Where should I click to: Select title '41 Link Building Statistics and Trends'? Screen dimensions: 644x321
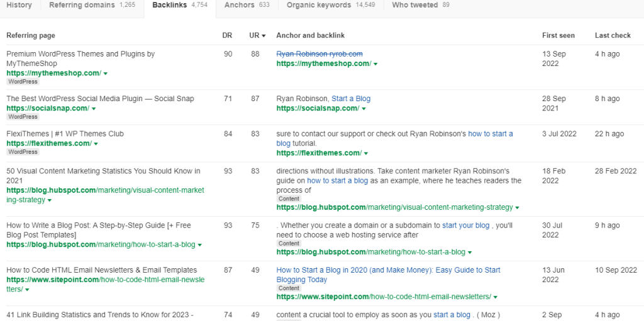pyautogui.click(x=100, y=315)
